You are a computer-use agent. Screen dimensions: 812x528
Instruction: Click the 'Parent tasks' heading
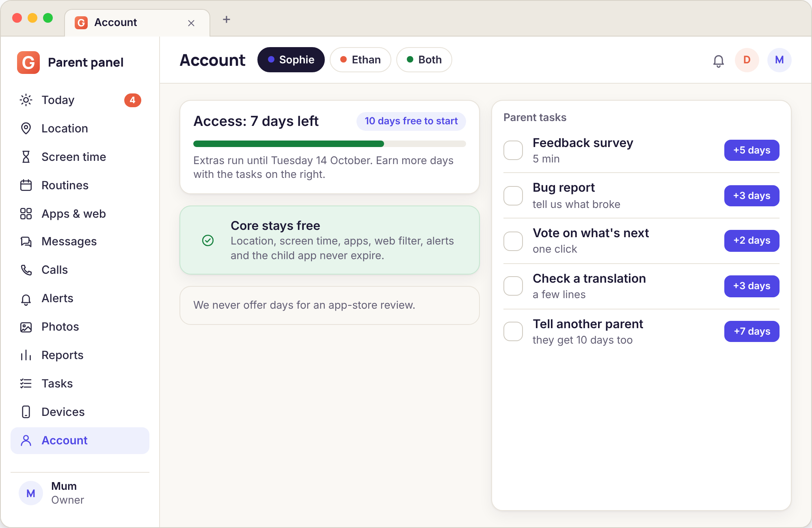[535, 117]
